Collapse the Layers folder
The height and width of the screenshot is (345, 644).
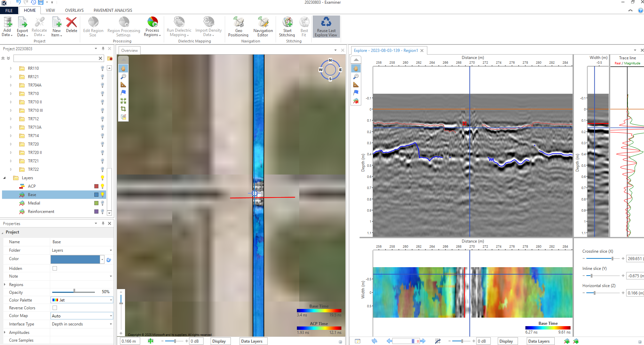pos(4,178)
